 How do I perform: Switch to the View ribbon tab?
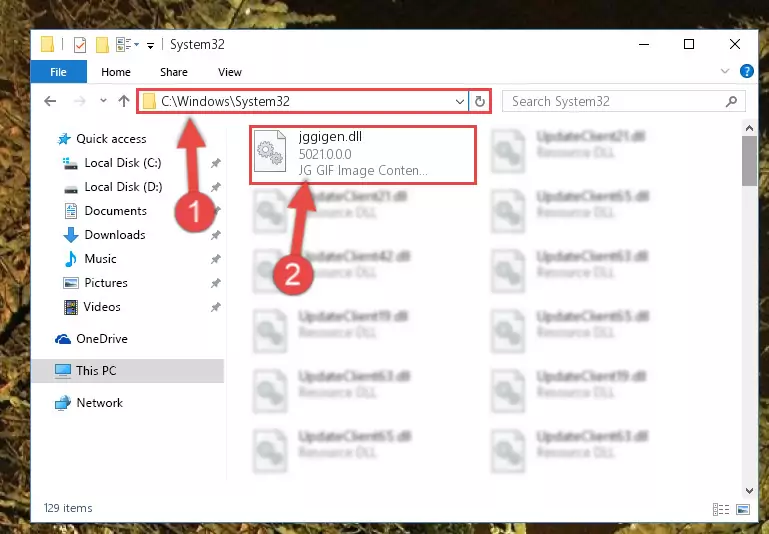point(230,72)
